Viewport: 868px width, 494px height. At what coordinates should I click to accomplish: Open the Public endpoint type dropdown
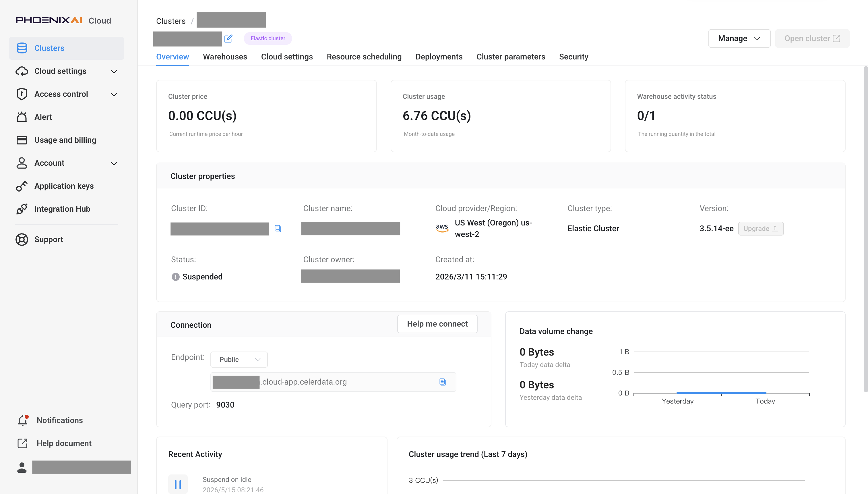click(x=239, y=359)
